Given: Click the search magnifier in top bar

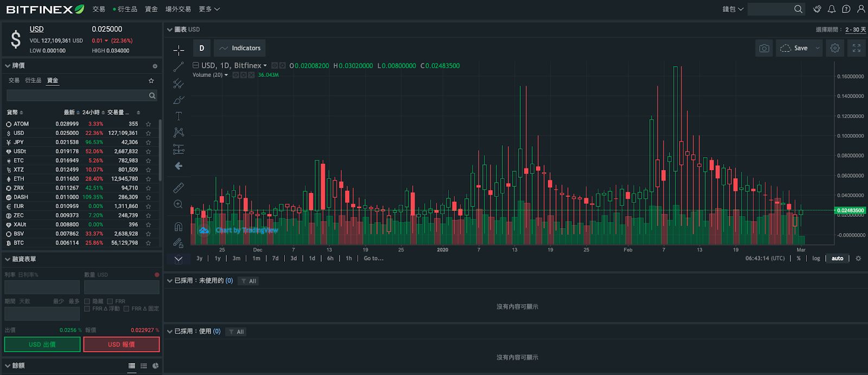Looking at the screenshot, I should coord(798,9).
